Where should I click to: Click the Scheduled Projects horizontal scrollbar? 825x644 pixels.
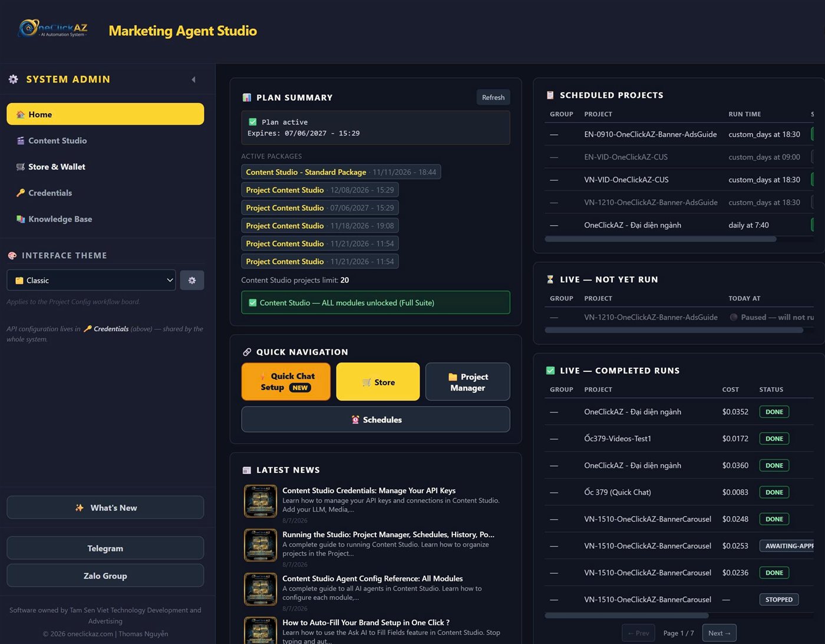click(661, 239)
